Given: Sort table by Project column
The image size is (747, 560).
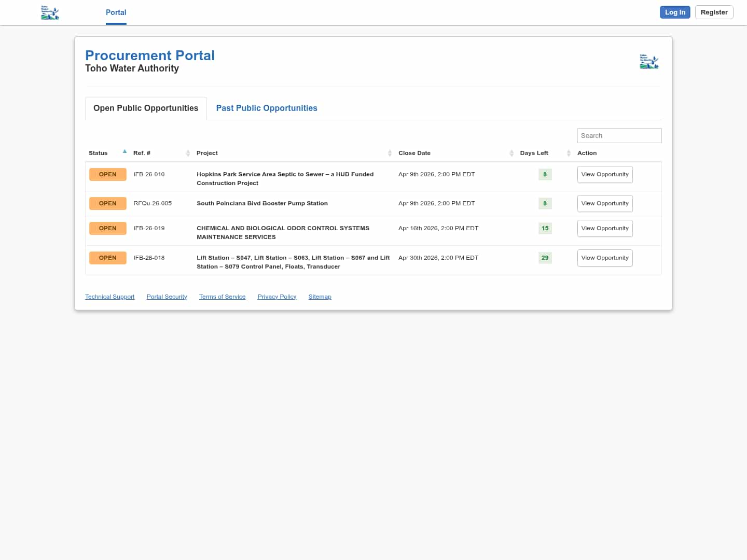Looking at the screenshot, I should click(x=390, y=153).
